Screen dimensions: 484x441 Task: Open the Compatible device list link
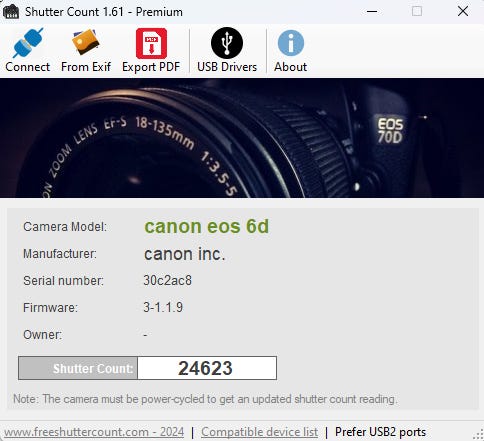click(x=259, y=432)
